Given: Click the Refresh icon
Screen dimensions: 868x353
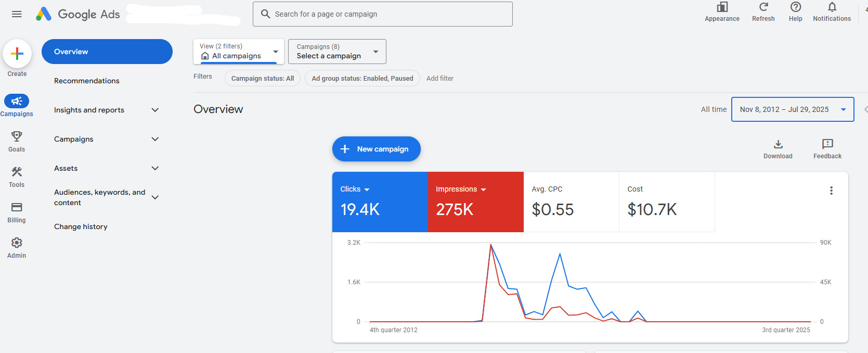Looking at the screenshot, I should click(763, 8).
